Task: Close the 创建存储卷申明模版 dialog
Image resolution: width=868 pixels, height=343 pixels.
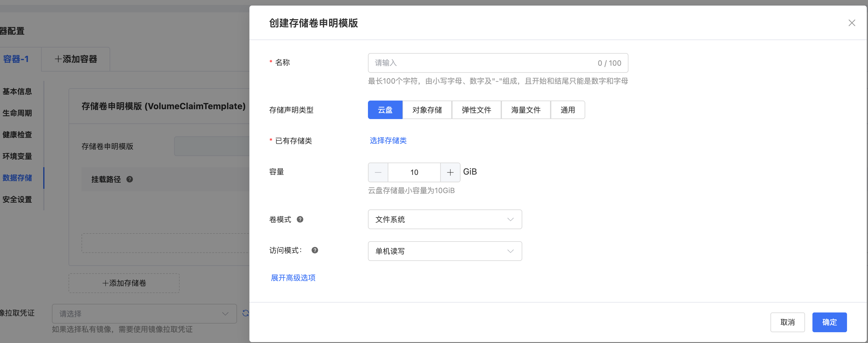Action: [852, 23]
